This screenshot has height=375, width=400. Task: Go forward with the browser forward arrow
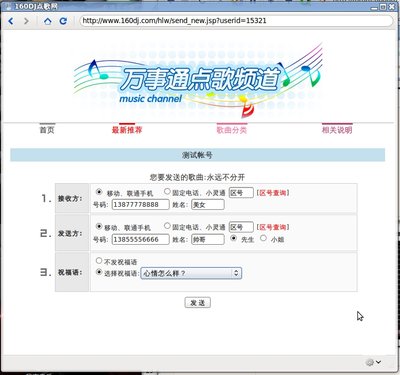point(26,21)
